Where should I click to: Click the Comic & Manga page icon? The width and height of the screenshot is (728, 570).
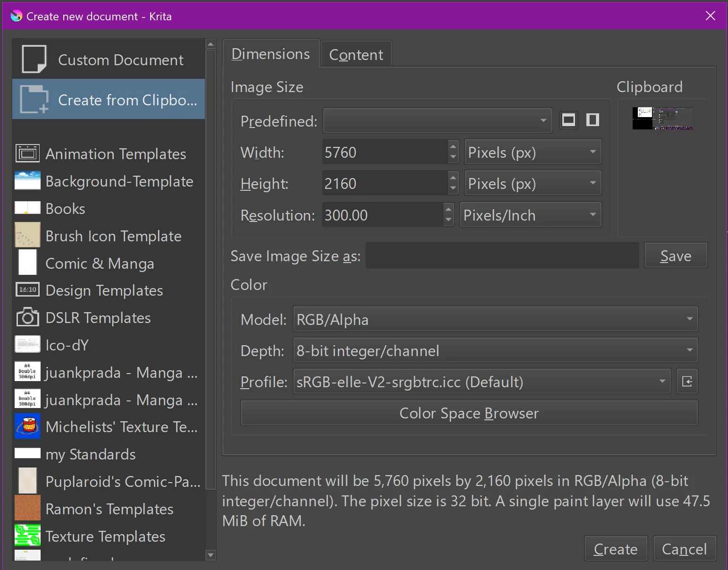[x=27, y=262]
